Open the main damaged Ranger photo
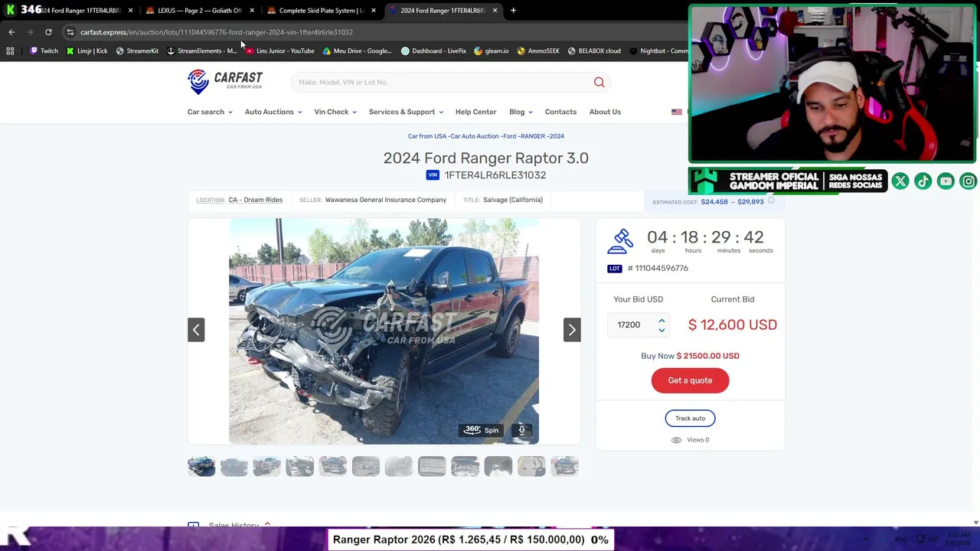Image resolution: width=980 pixels, height=551 pixels. pyautogui.click(x=384, y=331)
